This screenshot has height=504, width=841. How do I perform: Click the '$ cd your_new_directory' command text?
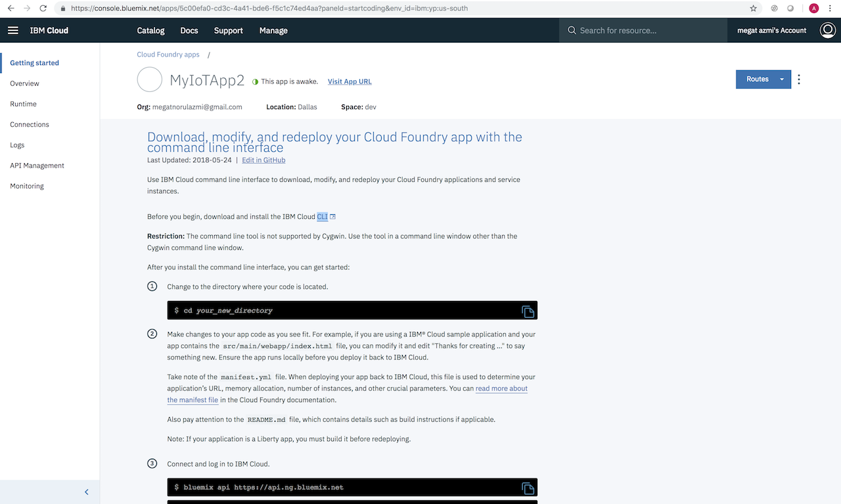[223, 311]
